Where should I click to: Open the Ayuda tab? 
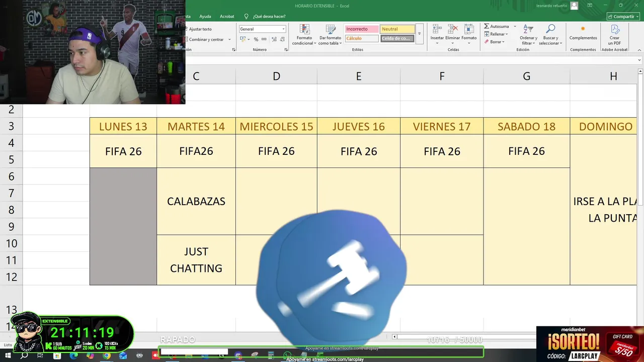205,16
